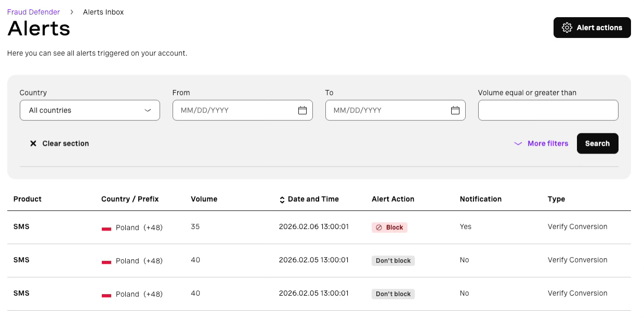The height and width of the screenshot is (318, 644).
Task: Open calendar picker for From date
Action: point(303,110)
